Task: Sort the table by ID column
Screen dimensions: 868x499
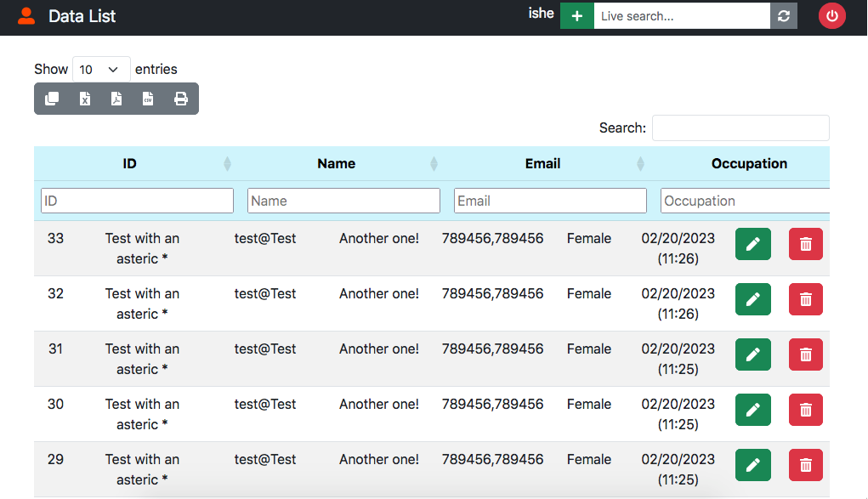Action: [130, 164]
